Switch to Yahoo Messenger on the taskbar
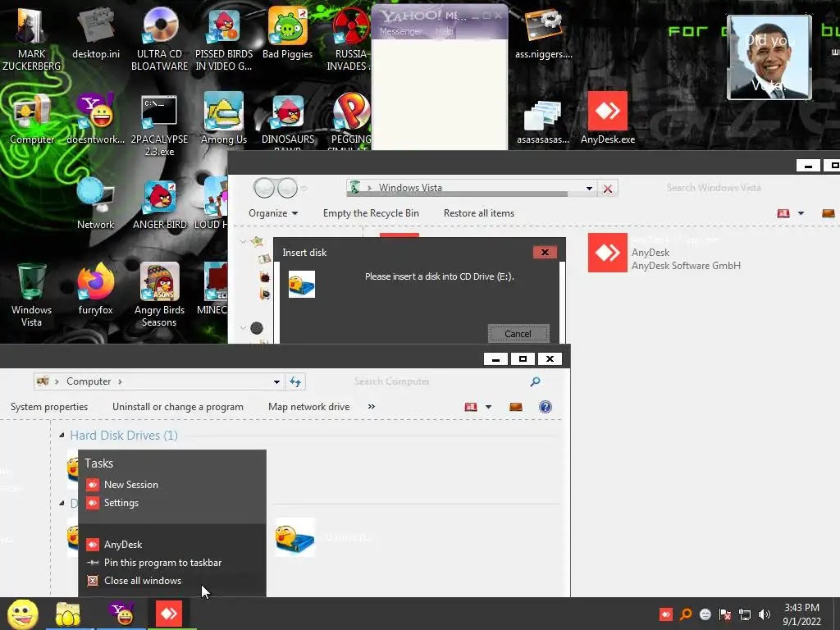Screen dimensions: 840x630 point(121,614)
